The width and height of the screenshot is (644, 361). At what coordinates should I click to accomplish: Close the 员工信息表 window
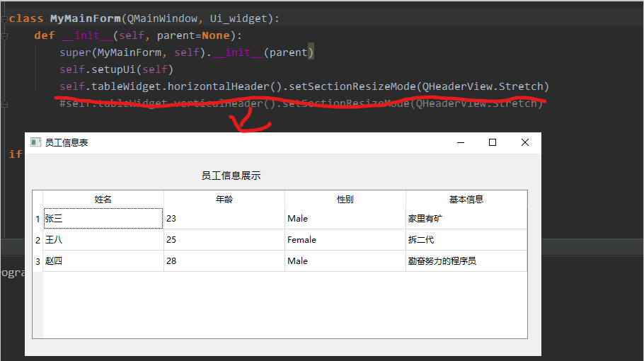[525, 142]
